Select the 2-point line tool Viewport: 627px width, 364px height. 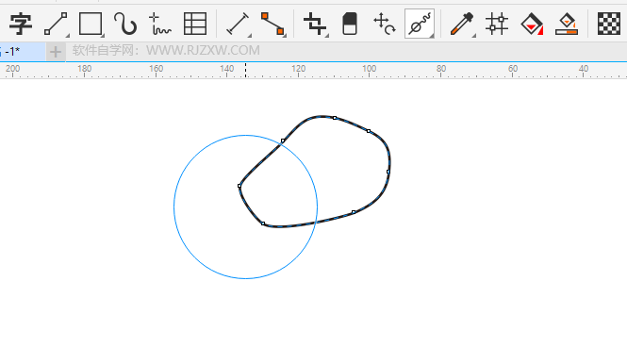[x=56, y=24]
